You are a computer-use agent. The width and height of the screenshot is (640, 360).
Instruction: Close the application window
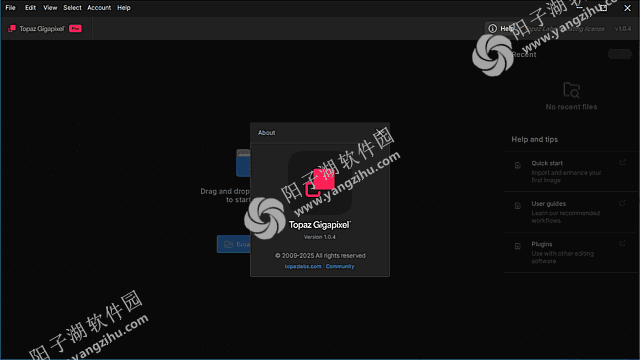point(627,8)
